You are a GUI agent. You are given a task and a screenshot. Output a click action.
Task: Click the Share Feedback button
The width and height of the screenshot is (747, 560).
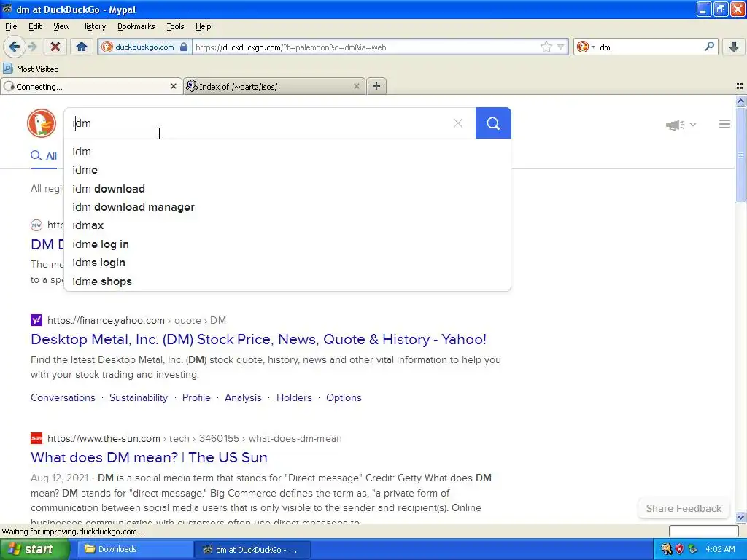click(x=684, y=508)
